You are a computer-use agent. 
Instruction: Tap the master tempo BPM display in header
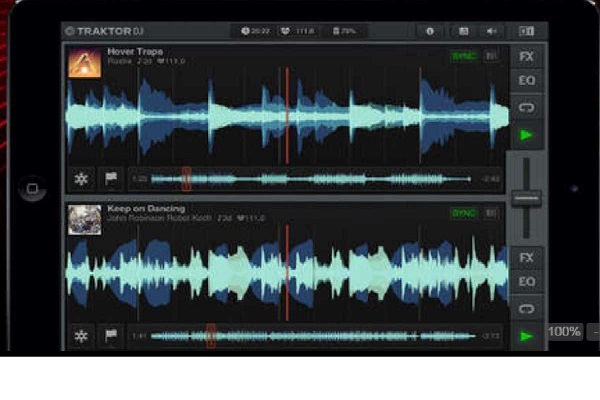pyautogui.click(x=298, y=31)
